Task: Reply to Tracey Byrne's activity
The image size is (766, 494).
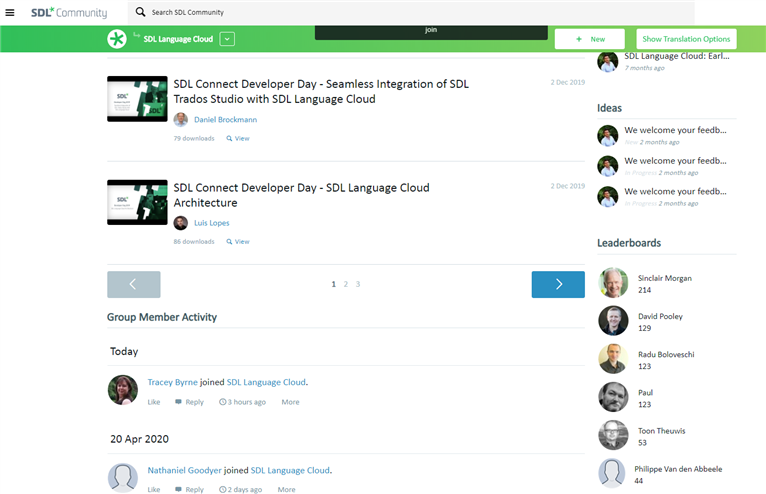Action: pos(190,402)
